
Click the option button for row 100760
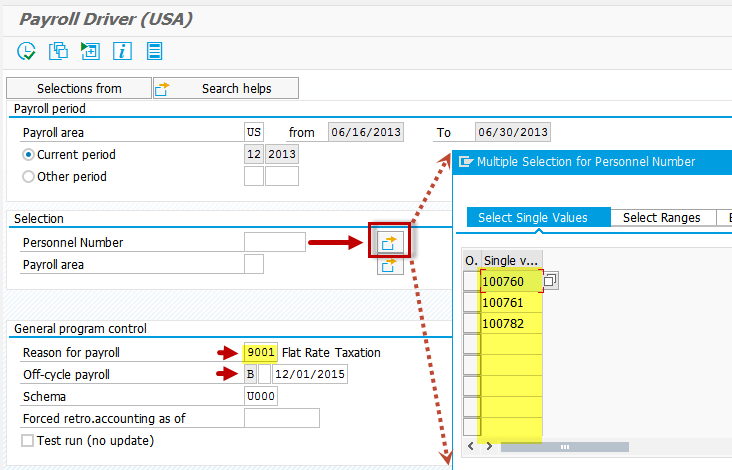coord(472,281)
